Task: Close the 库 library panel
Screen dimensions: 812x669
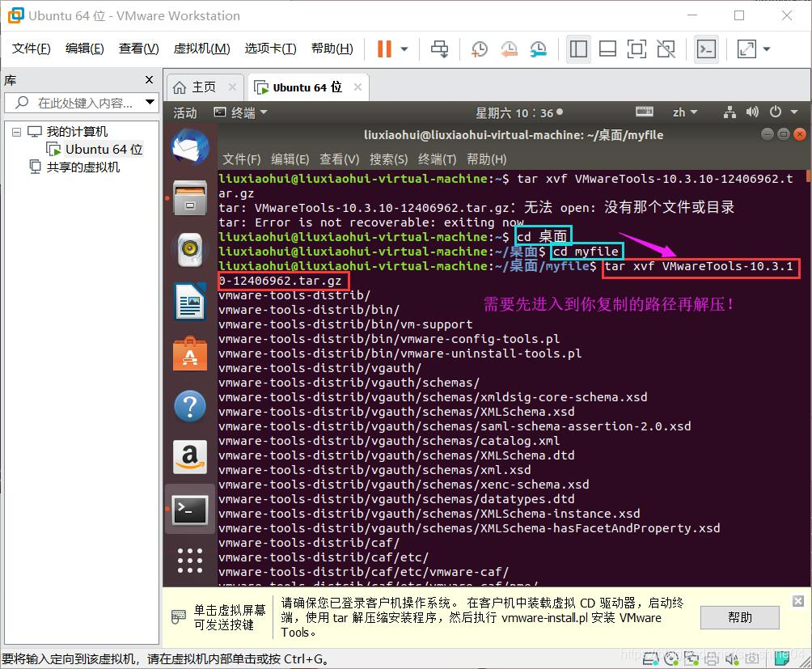Action: pos(149,80)
